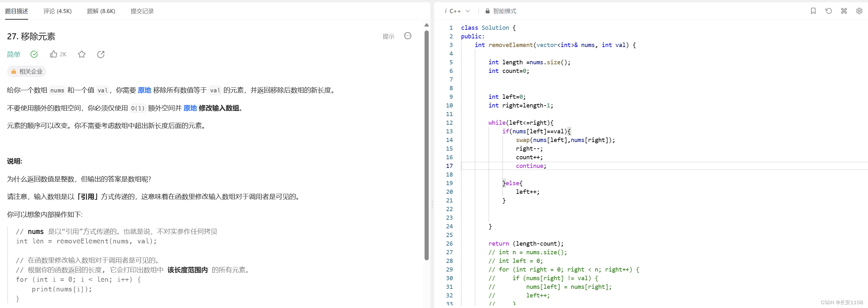Click the 'if(nums[left]==val){' line
Viewport: 868px width, 308px height.
[x=536, y=131]
